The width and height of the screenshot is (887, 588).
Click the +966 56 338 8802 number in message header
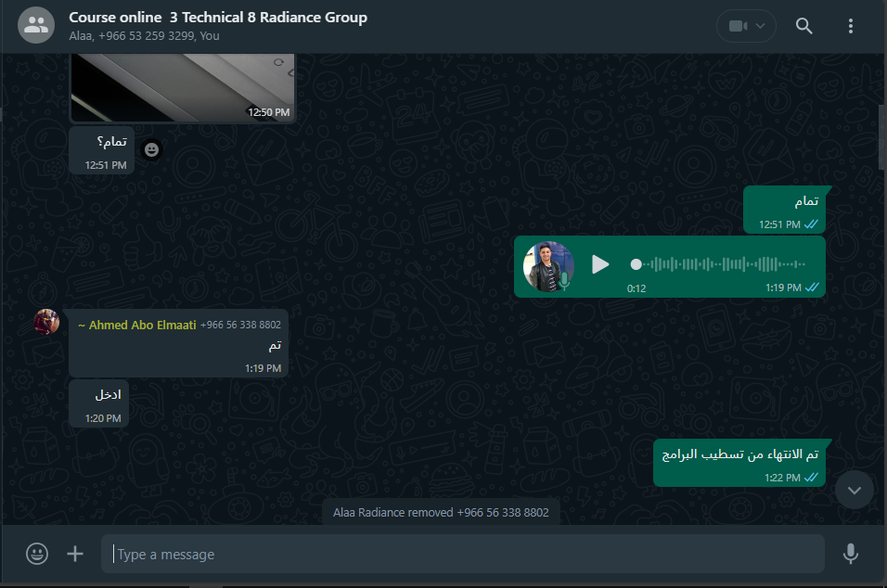[x=241, y=326]
